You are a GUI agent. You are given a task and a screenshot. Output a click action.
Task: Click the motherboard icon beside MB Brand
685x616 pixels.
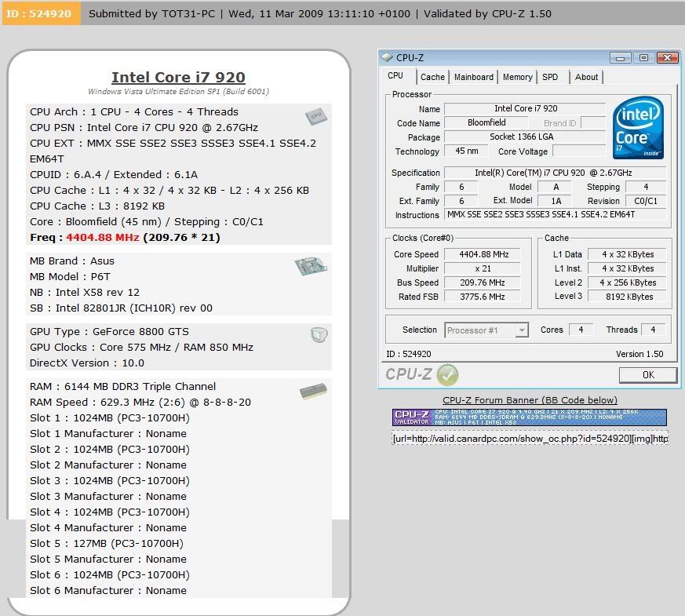pos(311,265)
